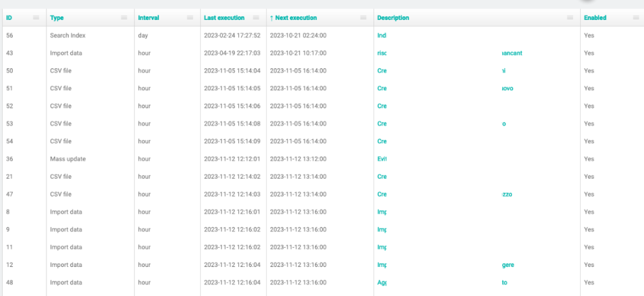Screen dimensions: 644x296
Task: Open the Interval column menu icon
Action: click(x=190, y=18)
